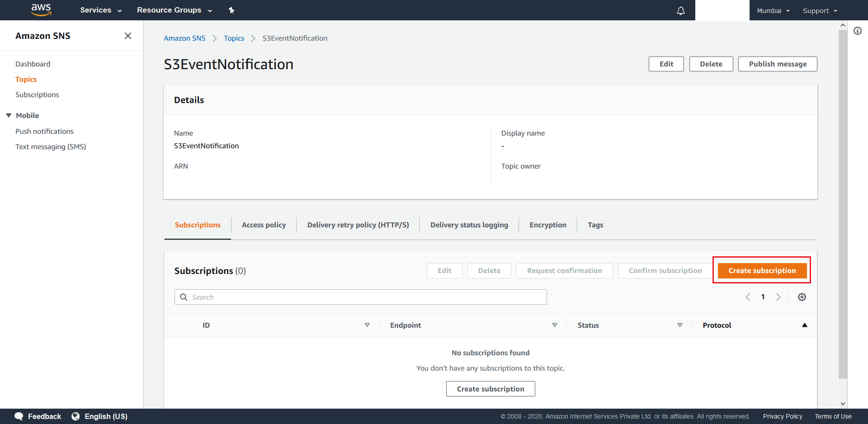Click the topic Edit button
The image size is (868, 424).
pyautogui.click(x=666, y=64)
